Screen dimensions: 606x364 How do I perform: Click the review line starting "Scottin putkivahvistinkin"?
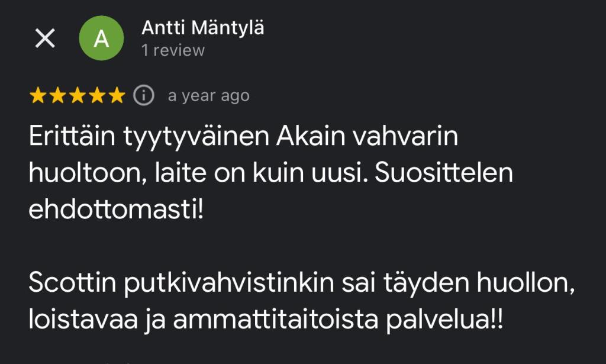pos(302,284)
